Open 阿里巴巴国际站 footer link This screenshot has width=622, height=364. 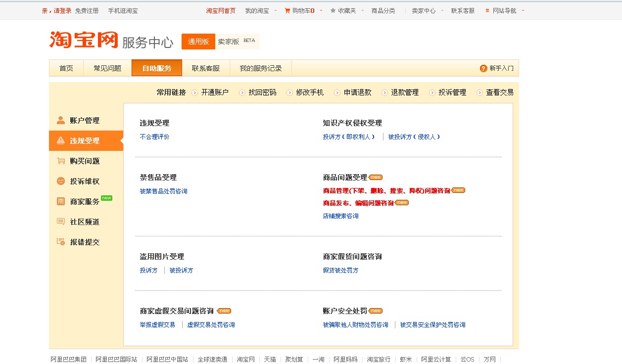point(116,360)
